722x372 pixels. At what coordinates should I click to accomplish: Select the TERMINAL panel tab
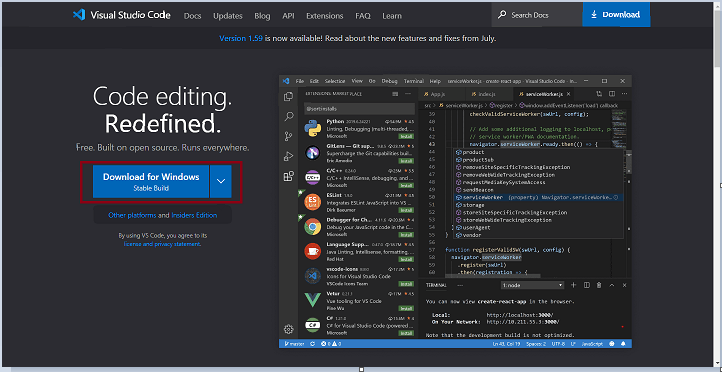(x=436, y=285)
